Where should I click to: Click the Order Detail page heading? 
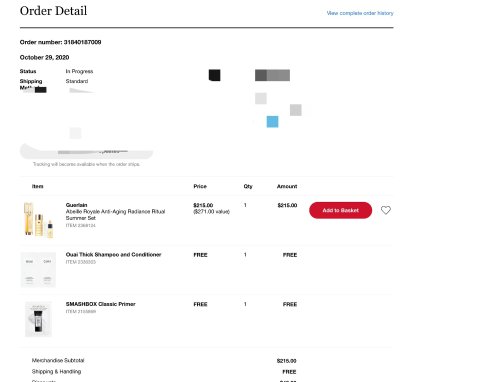pyautogui.click(x=53, y=11)
